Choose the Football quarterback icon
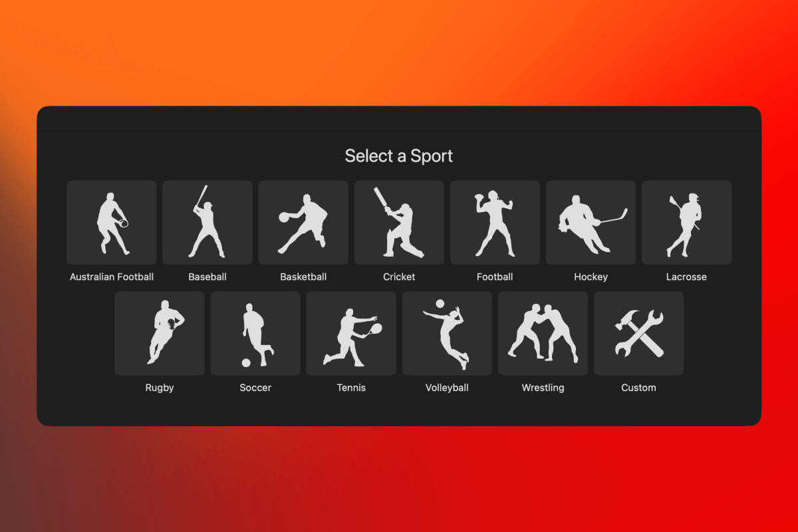 (495, 223)
